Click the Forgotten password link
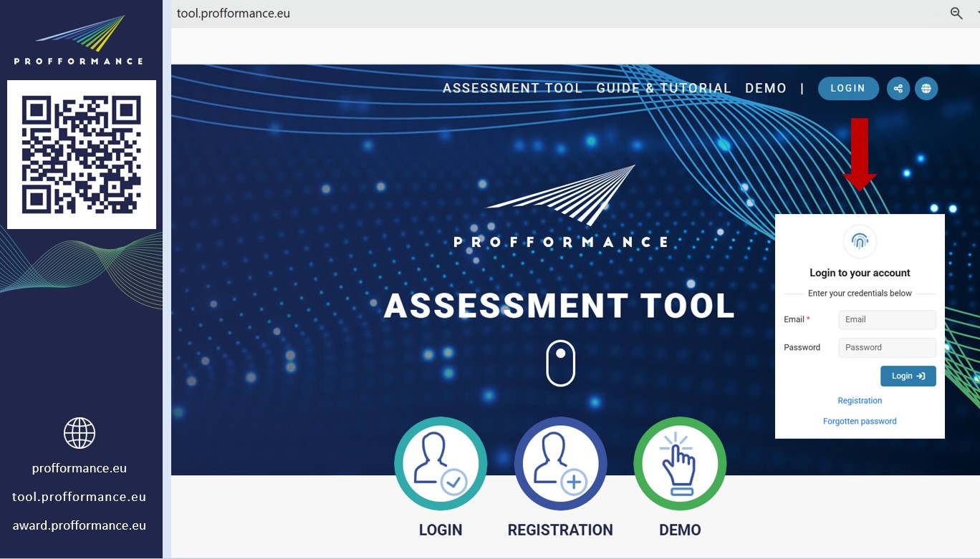The height and width of the screenshot is (559, 980). (860, 422)
